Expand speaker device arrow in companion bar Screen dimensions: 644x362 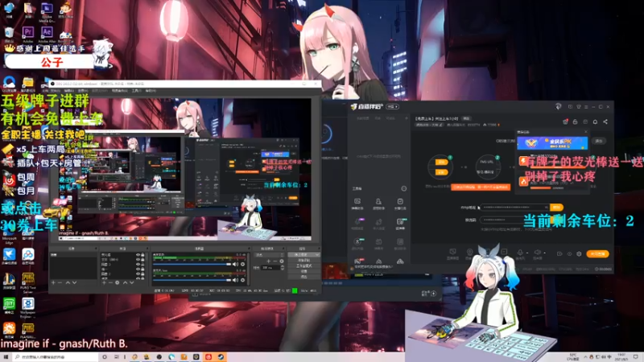click(545, 253)
